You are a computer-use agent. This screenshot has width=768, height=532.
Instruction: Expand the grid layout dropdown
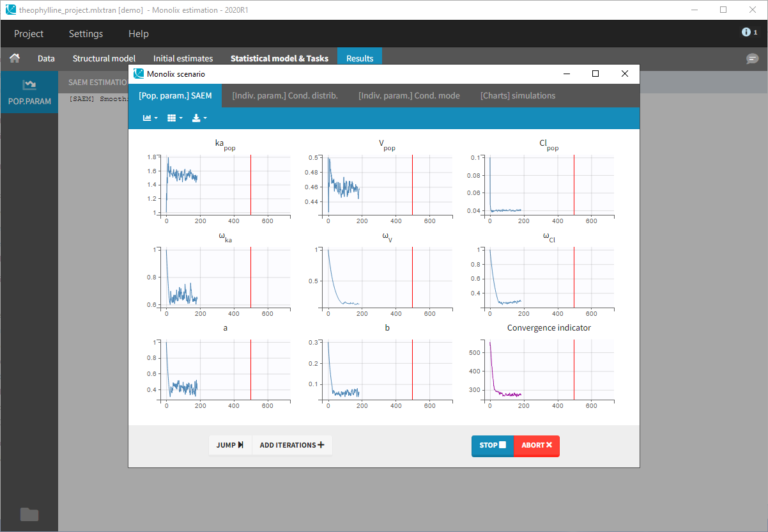pos(174,118)
